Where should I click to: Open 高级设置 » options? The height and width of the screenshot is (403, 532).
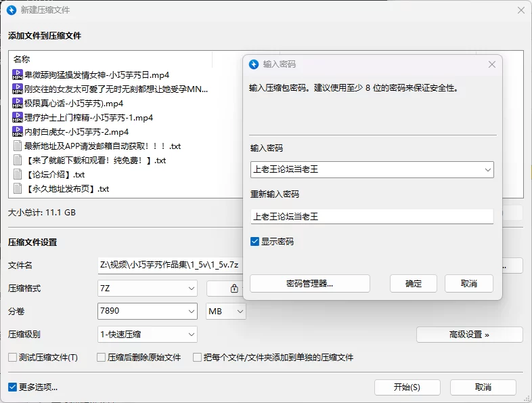coord(469,335)
